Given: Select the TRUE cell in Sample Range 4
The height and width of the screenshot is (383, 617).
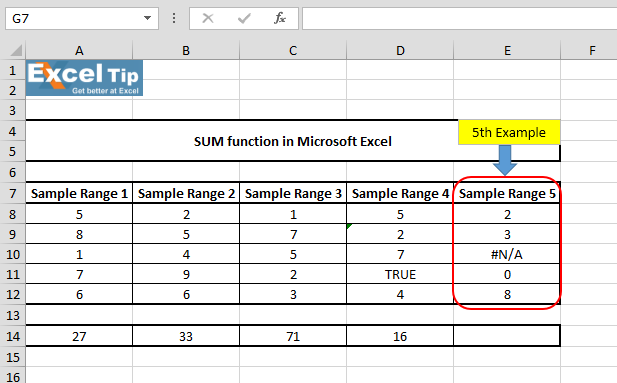Looking at the screenshot, I should pyautogui.click(x=400, y=274).
